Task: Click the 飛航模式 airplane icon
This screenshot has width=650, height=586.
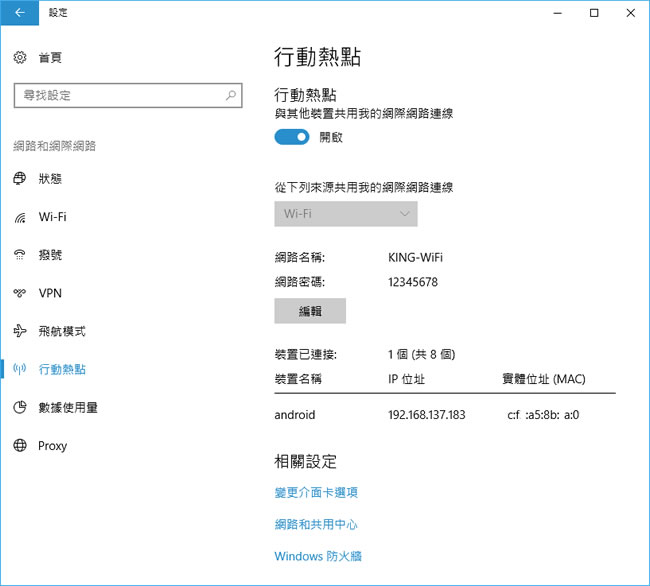Action: (20, 331)
